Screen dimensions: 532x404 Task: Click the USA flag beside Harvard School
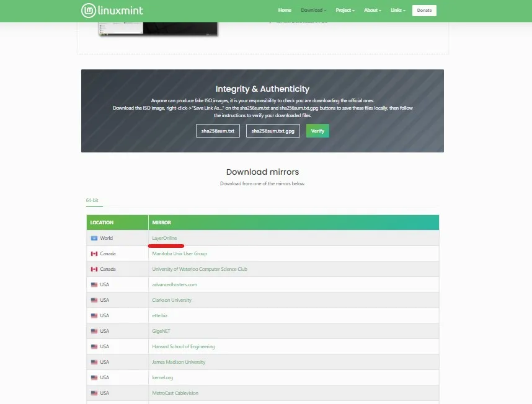pos(94,346)
